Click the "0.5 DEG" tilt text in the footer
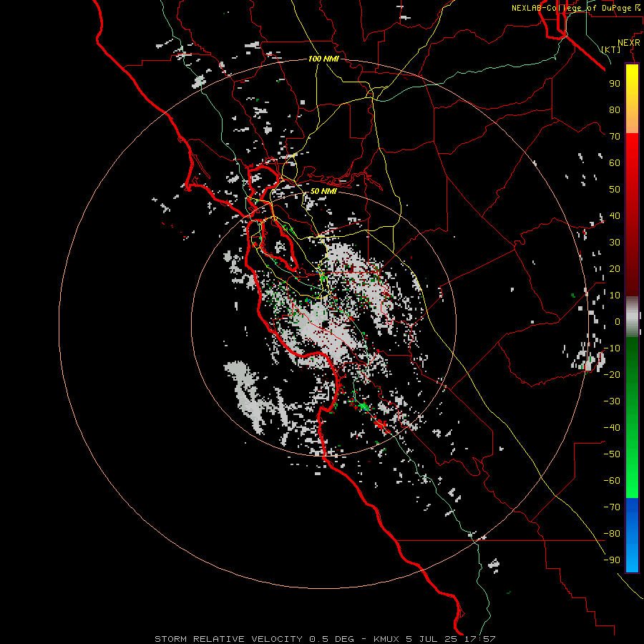The height and width of the screenshot is (644, 644). tap(331, 639)
